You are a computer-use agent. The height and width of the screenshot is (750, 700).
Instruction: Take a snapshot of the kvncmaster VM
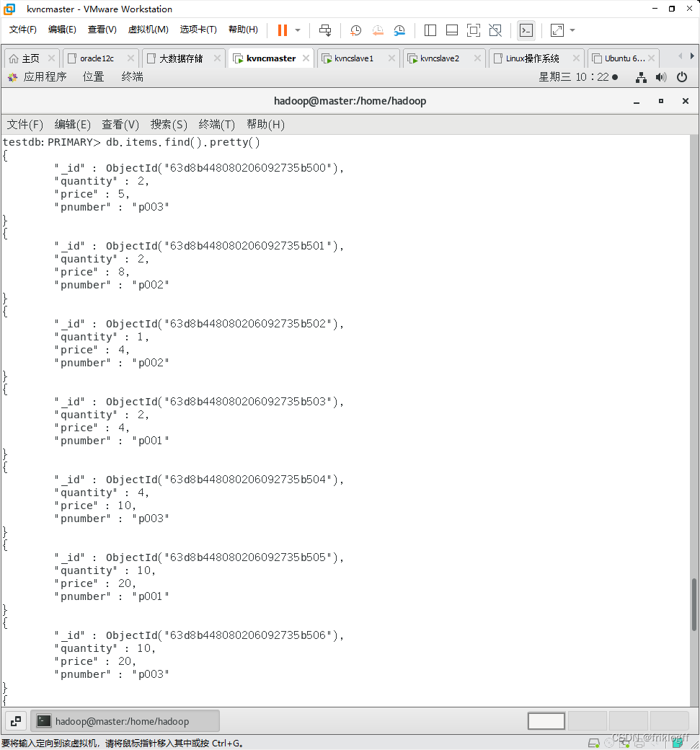(x=355, y=30)
